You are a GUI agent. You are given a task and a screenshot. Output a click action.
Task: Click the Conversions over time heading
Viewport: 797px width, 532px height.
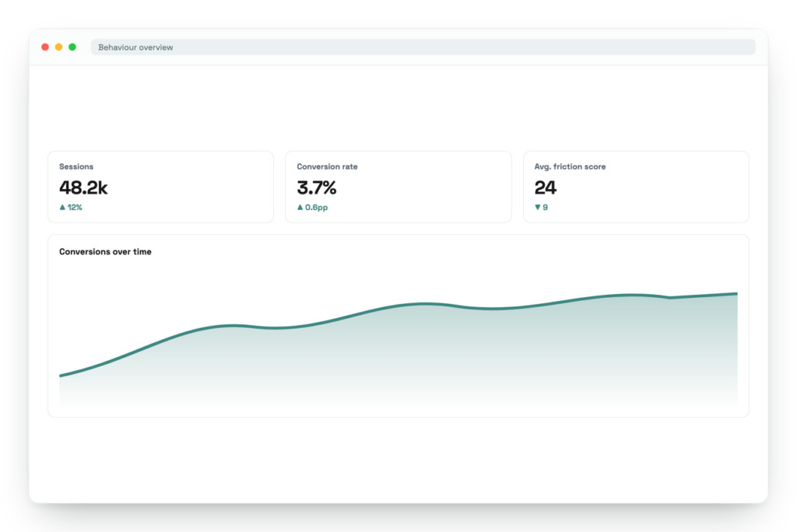coord(105,251)
